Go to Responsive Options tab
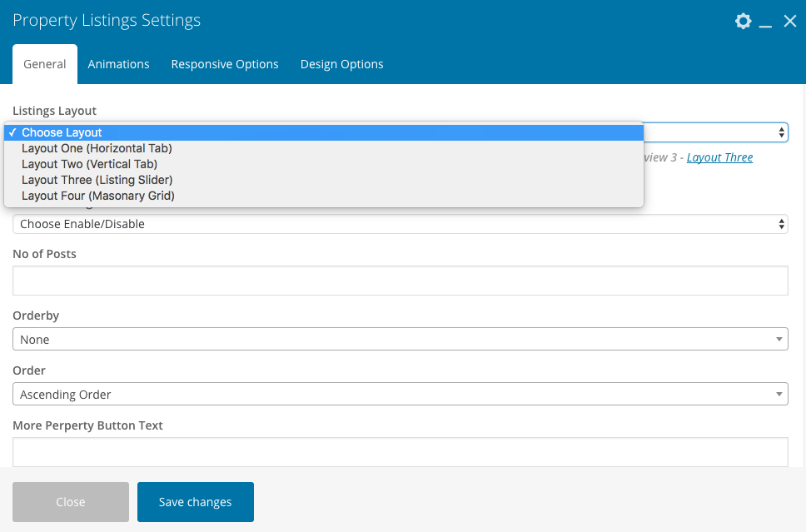806x532 pixels. click(225, 64)
